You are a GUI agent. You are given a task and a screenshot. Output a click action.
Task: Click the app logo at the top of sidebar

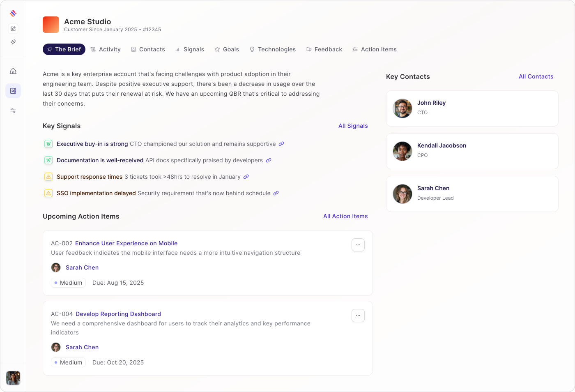(x=13, y=14)
